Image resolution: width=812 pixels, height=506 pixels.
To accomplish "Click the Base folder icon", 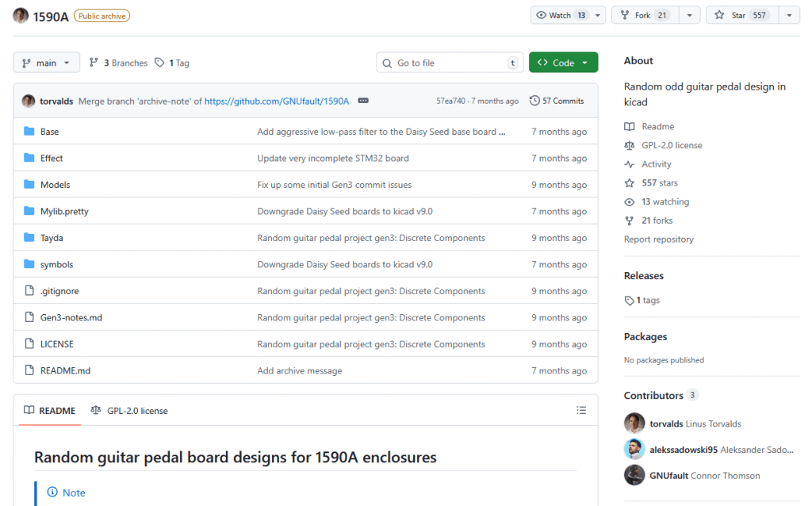I will (x=29, y=132).
